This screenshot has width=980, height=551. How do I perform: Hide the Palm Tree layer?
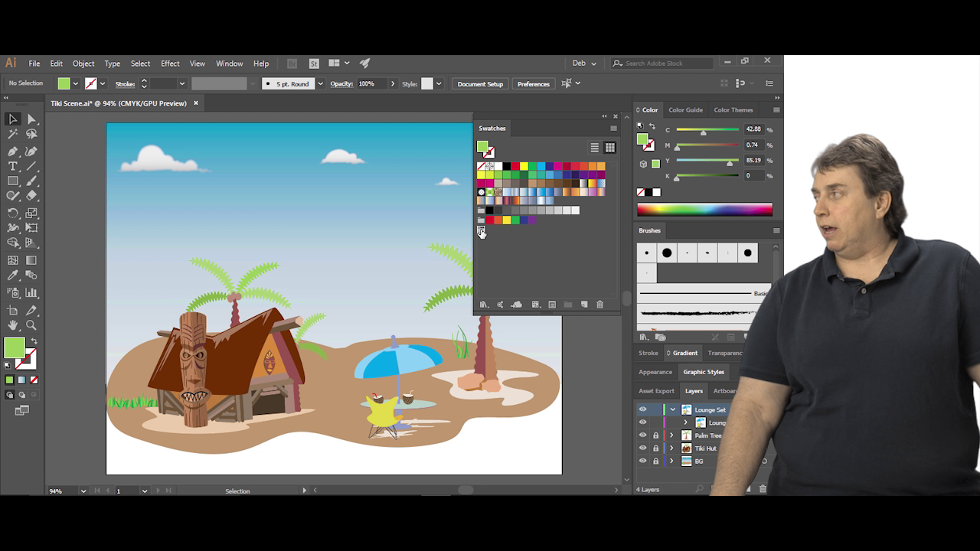click(642, 435)
